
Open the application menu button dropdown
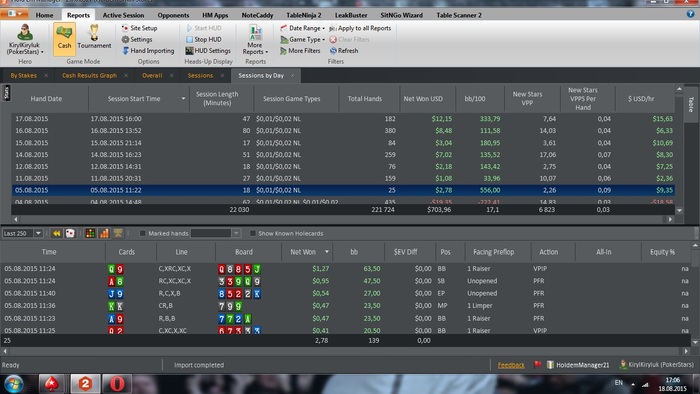point(13,14)
